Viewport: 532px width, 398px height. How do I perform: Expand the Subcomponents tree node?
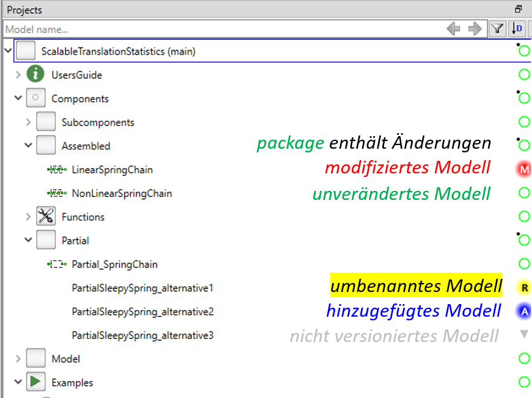point(28,122)
